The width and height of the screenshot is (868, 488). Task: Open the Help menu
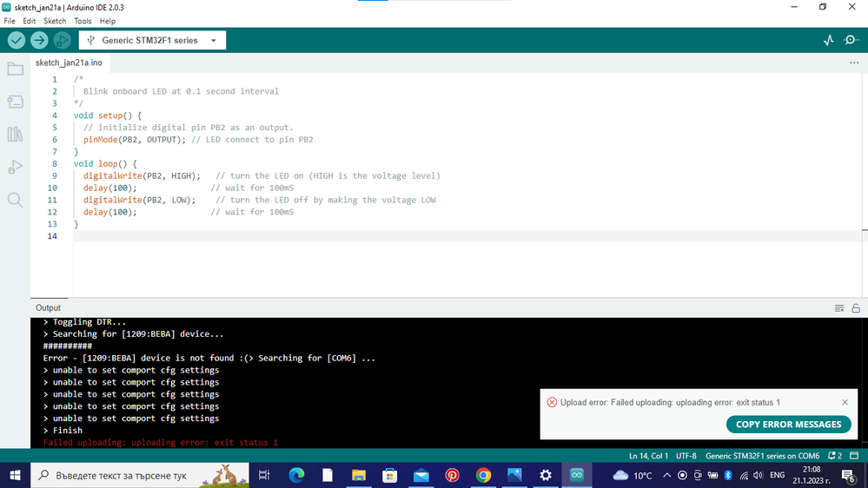108,21
